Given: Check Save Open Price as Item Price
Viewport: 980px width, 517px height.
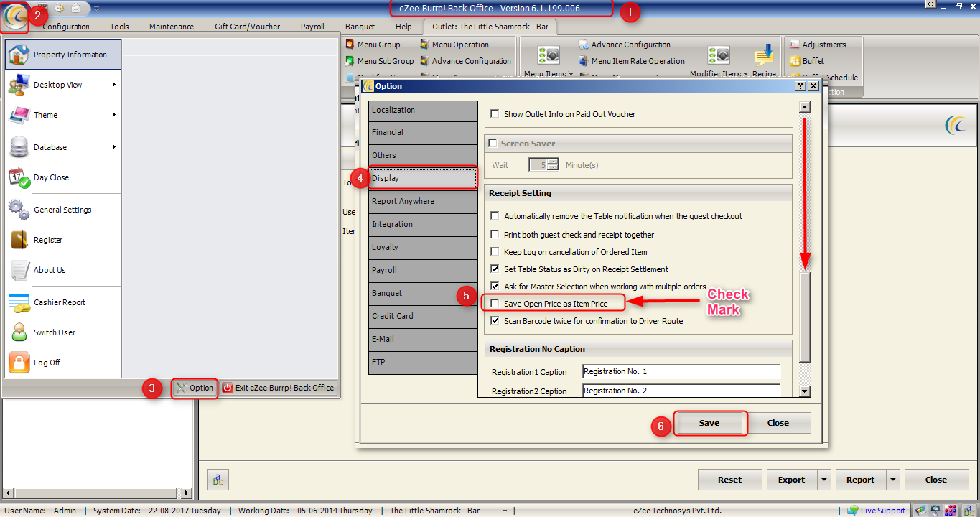Looking at the screenshot, I should pos(495,304).
